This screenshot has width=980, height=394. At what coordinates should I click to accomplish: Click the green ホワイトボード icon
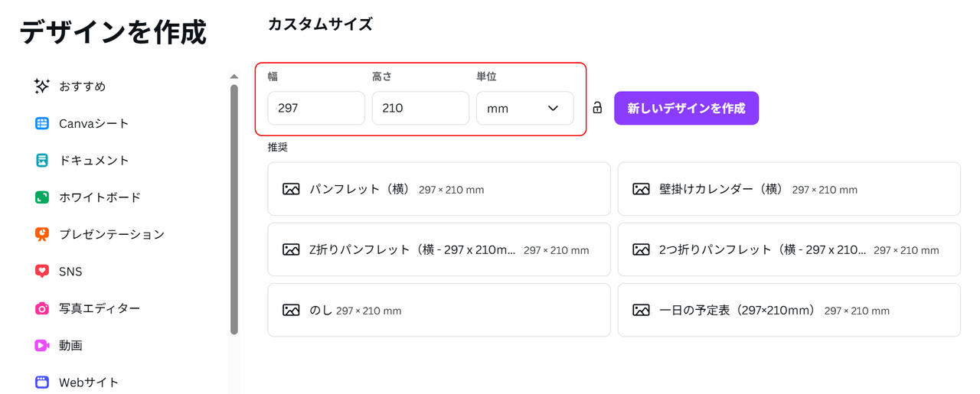(42, 197)
